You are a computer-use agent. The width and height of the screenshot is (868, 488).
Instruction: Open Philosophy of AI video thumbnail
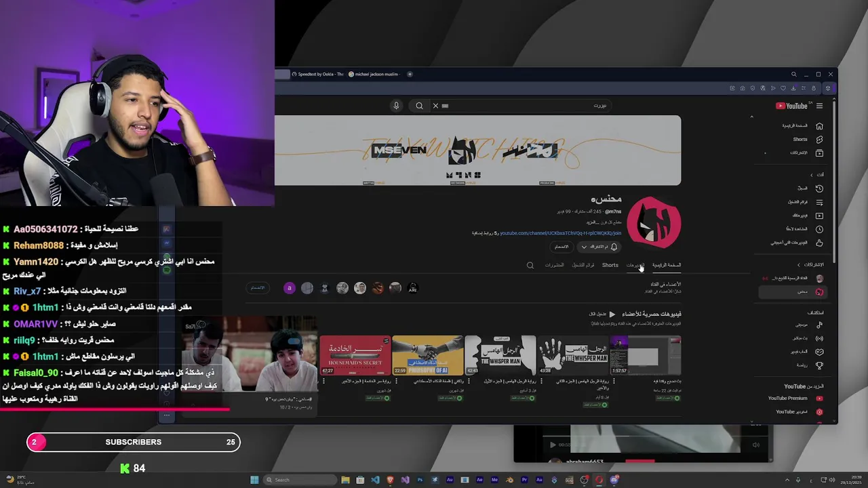click(x=428, y=355)
